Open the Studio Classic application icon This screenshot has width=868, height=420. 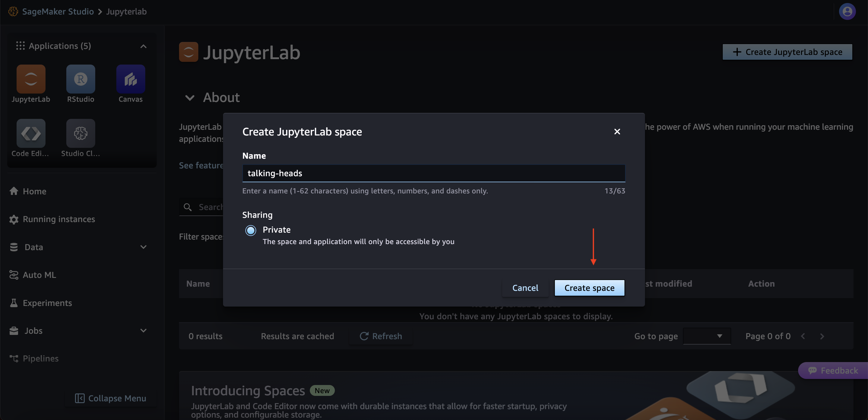[x=80, y=133]
